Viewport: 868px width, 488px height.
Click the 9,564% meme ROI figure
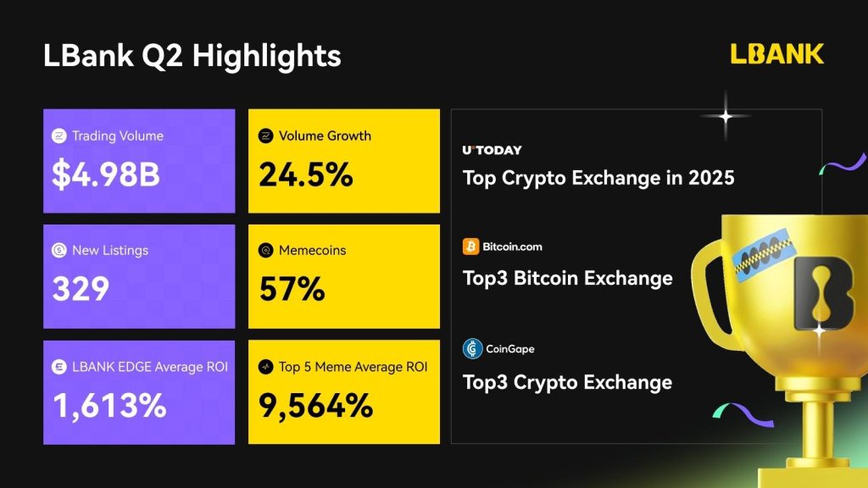coord(315,406)
